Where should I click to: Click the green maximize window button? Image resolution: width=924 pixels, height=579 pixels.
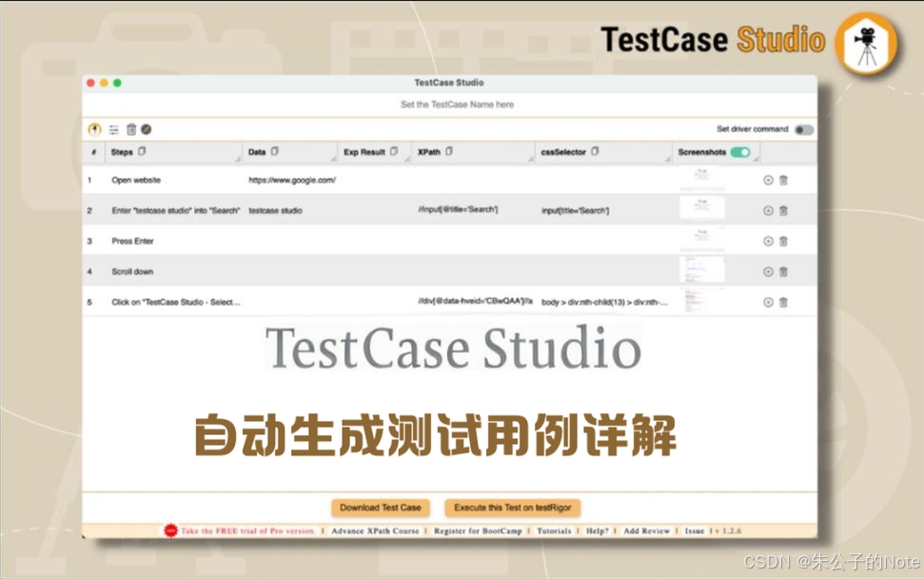(x=117, y=83)
